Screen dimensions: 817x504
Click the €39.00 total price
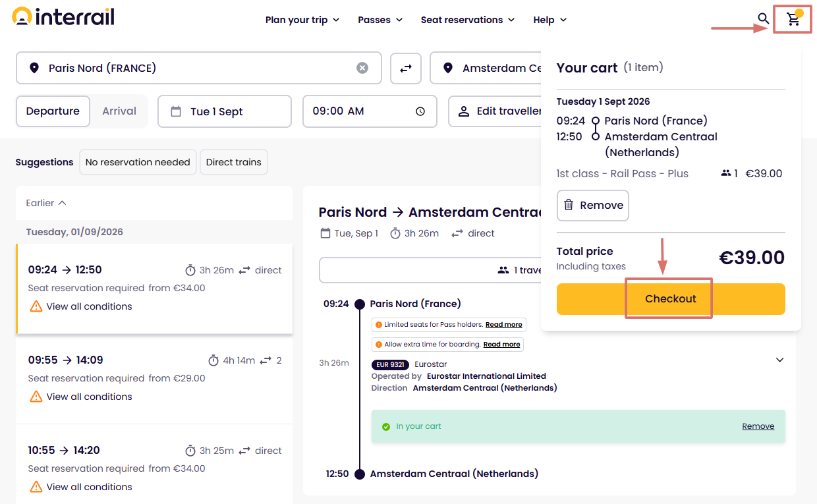752,258
